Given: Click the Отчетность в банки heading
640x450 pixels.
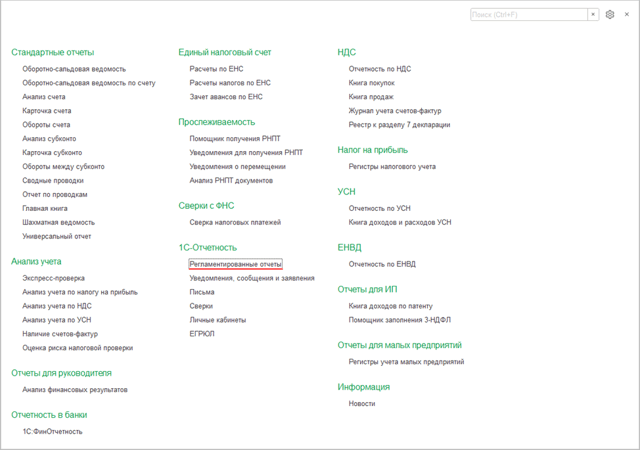Looking at the screenshot, I should click(49, 414).
